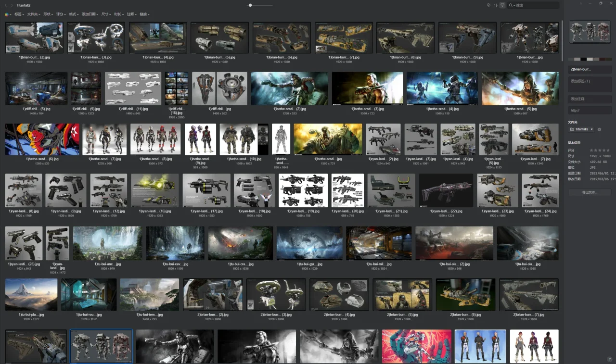The image size is (616, 364).
Task: Click the 导出文件 export button
Action: 590,192
